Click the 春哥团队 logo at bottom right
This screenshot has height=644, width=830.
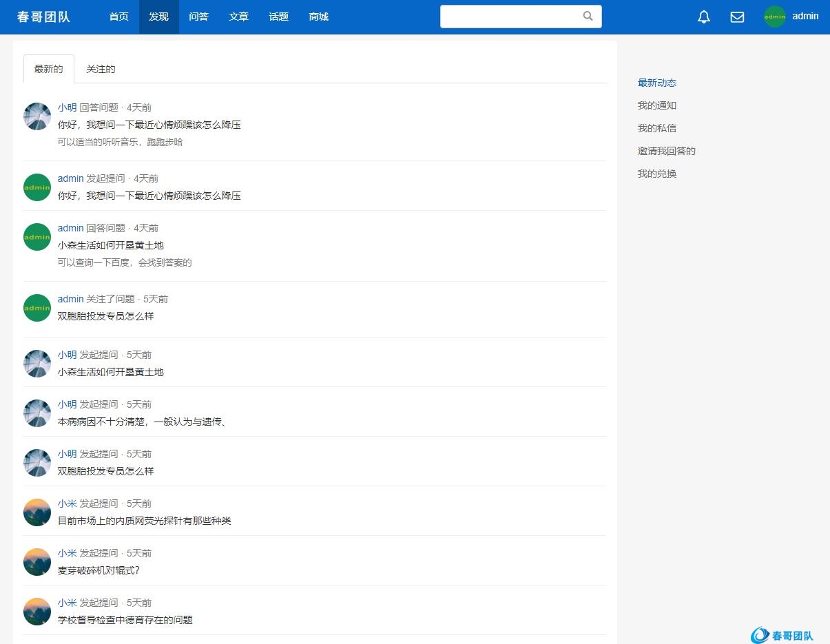pyautogui.click(x=782, y=635)
